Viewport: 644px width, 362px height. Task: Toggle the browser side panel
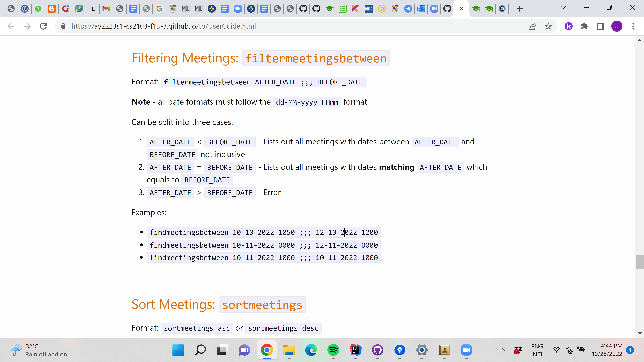601,26
